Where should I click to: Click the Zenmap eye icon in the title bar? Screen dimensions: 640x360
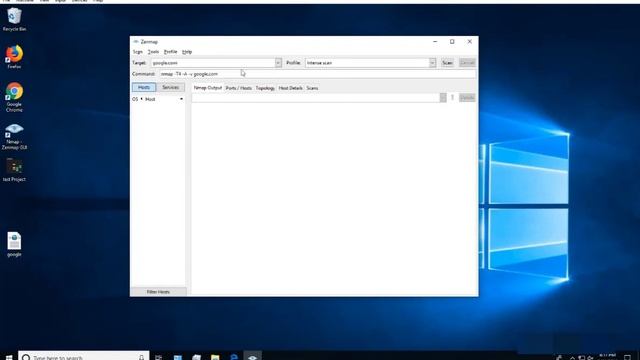(x=136, y=42)
